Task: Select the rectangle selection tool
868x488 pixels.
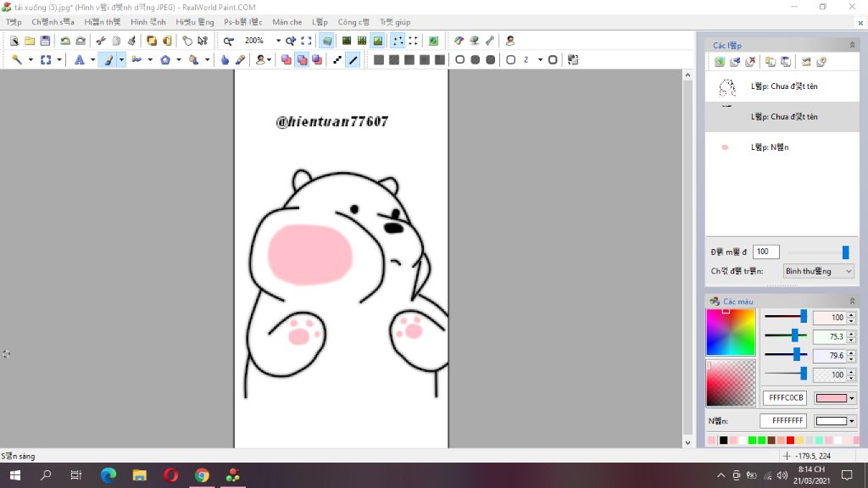Action: click(x=46, y=60)
